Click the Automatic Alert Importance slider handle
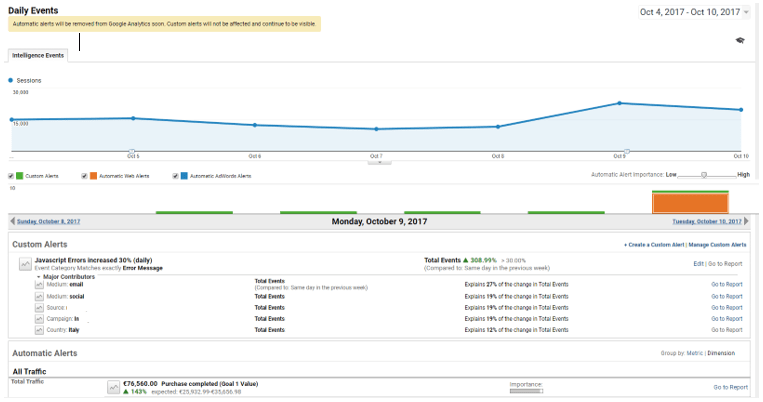This screenshot has width=763, height=402. 704,175
